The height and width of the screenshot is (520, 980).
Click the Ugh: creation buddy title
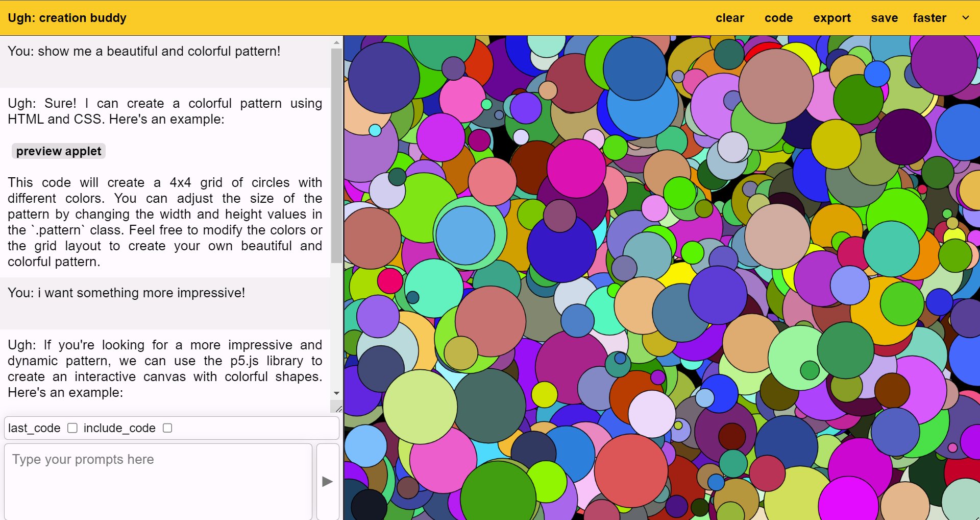pyautogui.click(x=67, y=18)
